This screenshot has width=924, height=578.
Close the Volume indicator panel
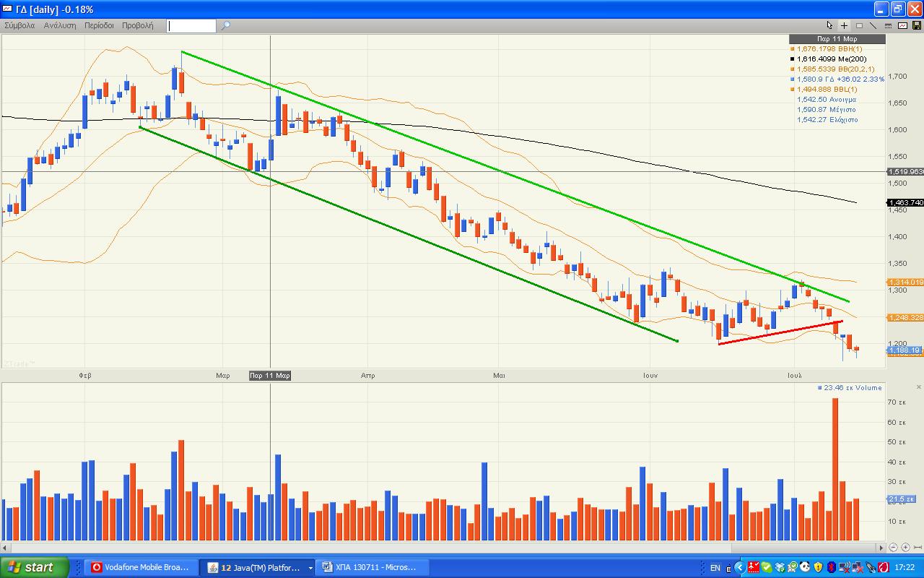pyautogui.click(x=918, y=387)
